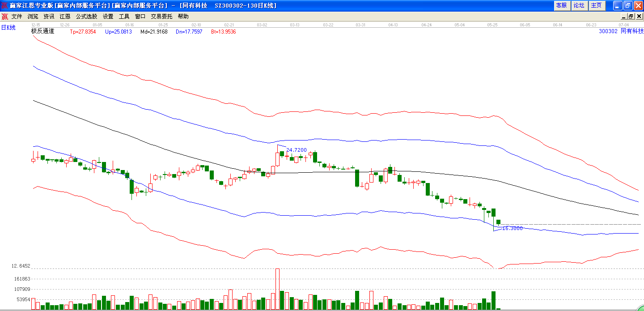
Task: Click the Up=25.0813 indicator value
Action: coord(119,32)
